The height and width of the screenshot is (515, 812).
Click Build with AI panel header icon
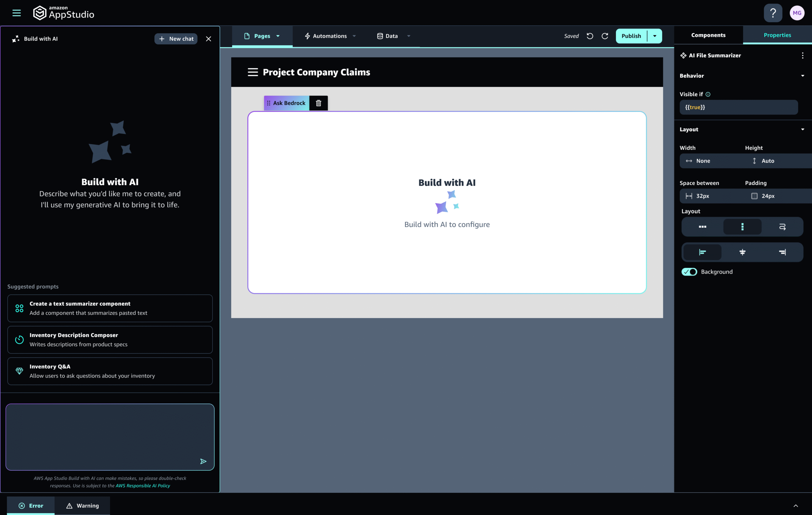(16, 39)
